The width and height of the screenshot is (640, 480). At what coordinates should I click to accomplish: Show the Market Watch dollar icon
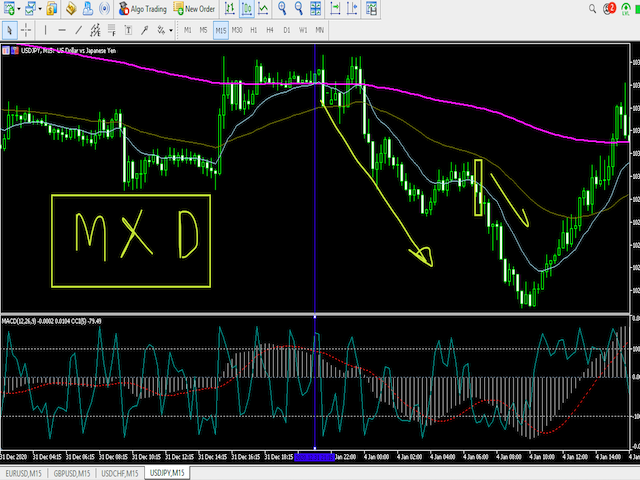(x=51, y=8)
